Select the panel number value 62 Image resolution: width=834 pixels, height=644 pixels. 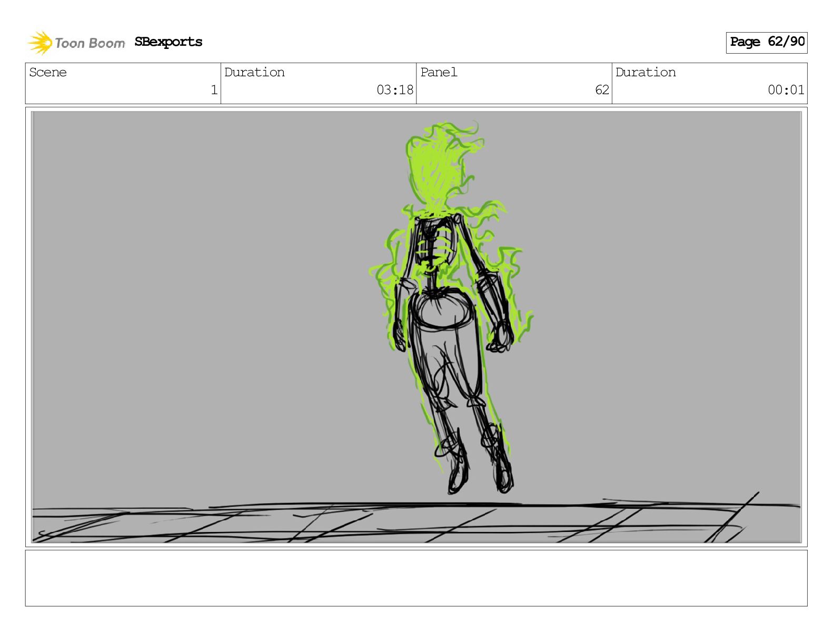(602, 90)
